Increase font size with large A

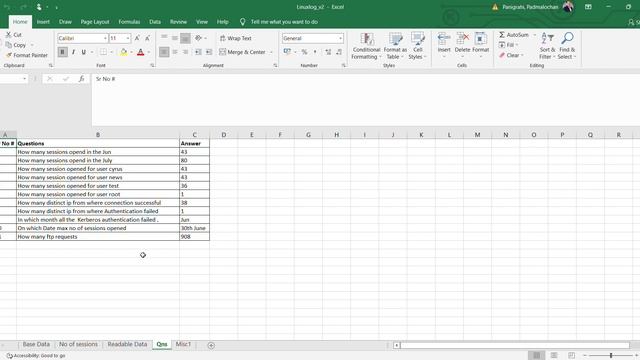137,38
